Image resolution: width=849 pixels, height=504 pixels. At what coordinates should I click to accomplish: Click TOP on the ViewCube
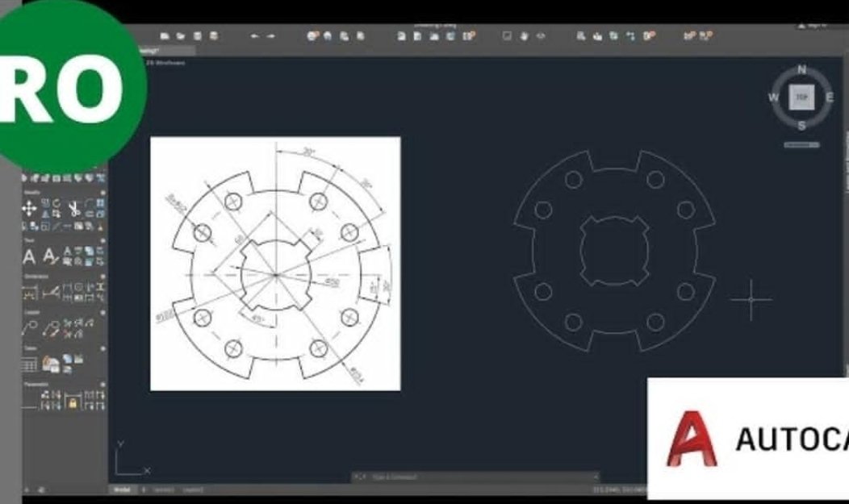click(x=801, y=97)
